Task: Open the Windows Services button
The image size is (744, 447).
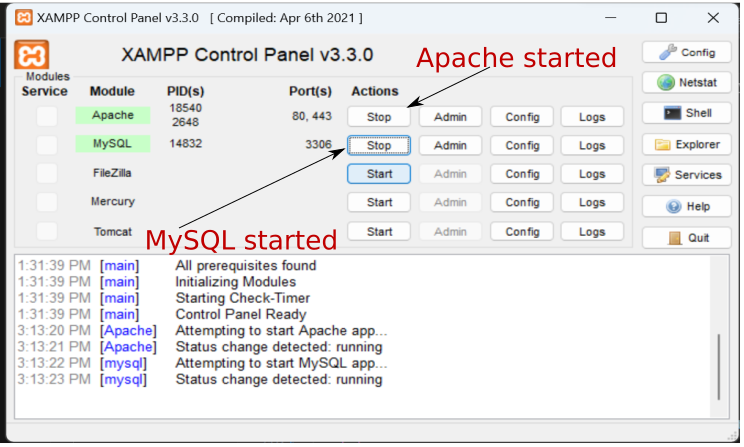Action: 687,175
